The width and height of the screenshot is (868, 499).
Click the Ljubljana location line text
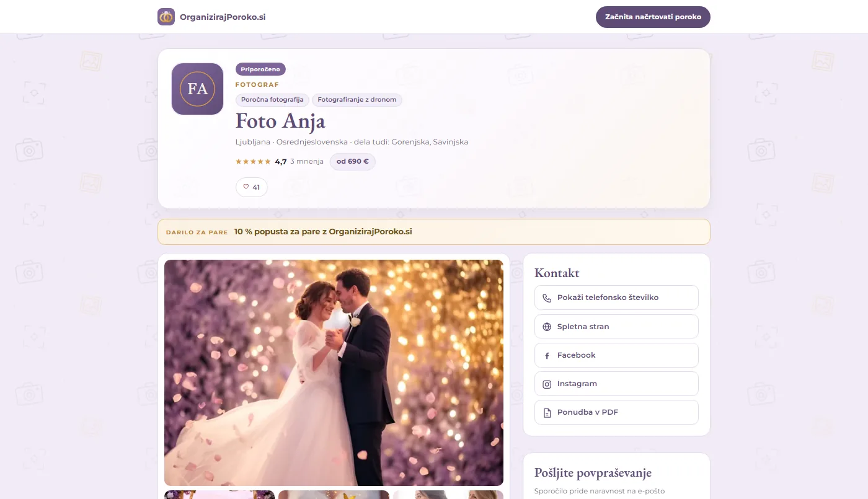(x=352, y=142)
